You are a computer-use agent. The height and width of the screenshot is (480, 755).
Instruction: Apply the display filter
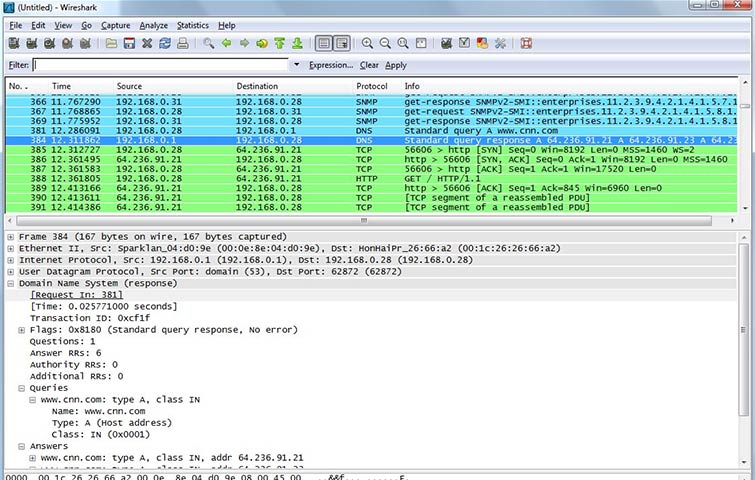click(x=396, y=65)
